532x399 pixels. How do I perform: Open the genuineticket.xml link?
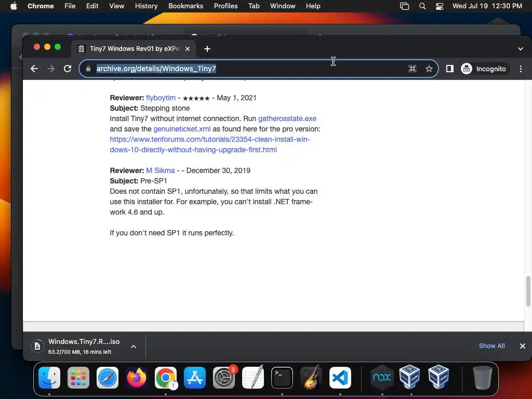[182, 129]
